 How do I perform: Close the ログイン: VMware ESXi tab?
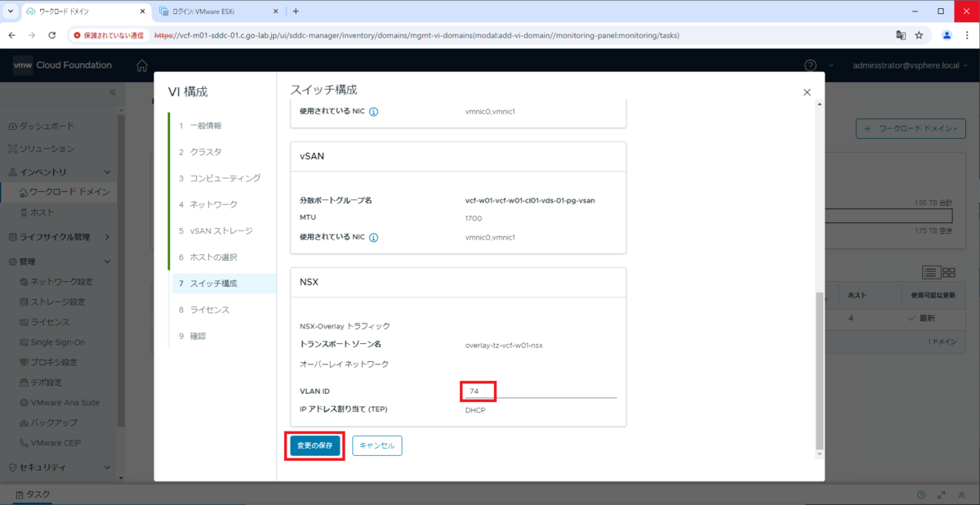pos(274,11)
